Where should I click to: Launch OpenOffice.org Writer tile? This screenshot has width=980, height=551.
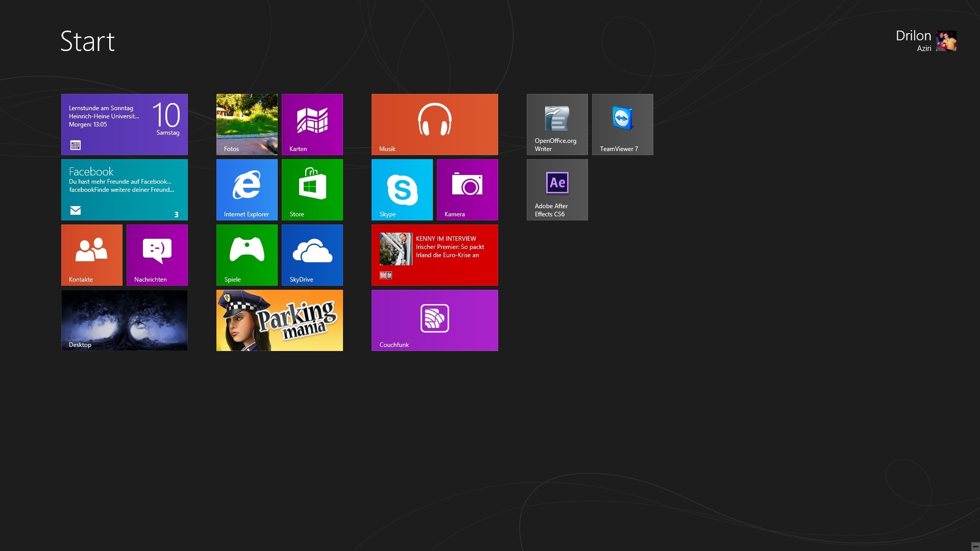click(557, 124)
